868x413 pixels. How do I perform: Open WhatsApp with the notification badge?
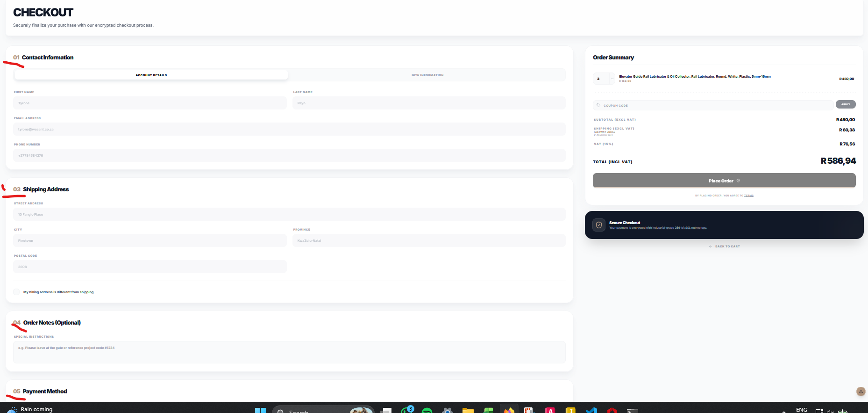(406, 410)
